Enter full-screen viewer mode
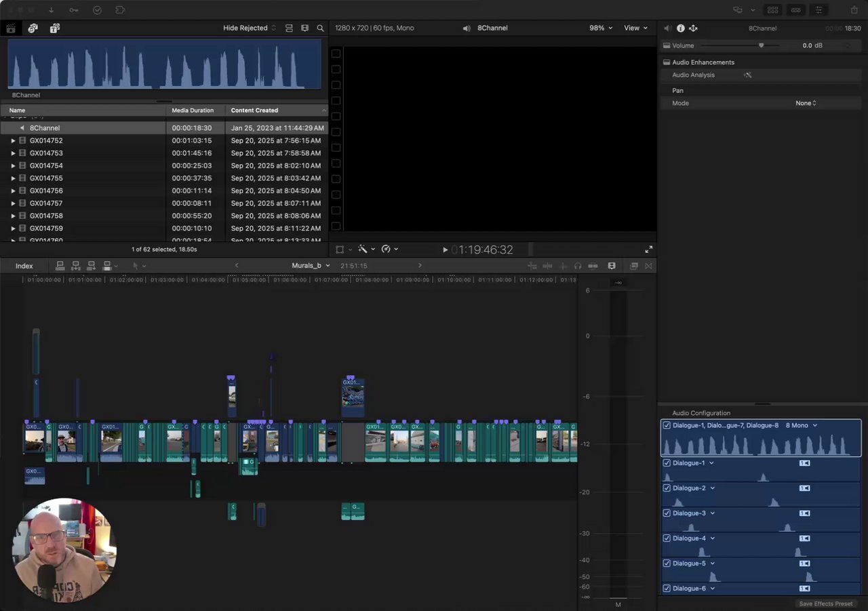Image resolution: width=868 pixels, height=611 pixels. pyautogui.click(x=648, y=250)
